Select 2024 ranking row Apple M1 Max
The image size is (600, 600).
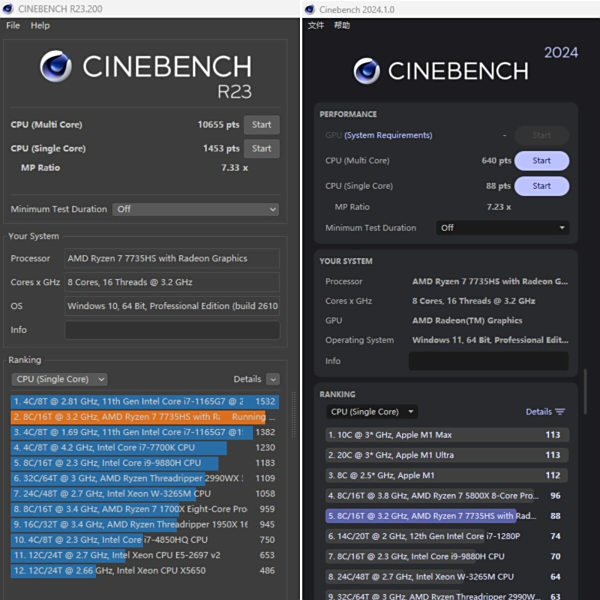click(x=447, y=435)
